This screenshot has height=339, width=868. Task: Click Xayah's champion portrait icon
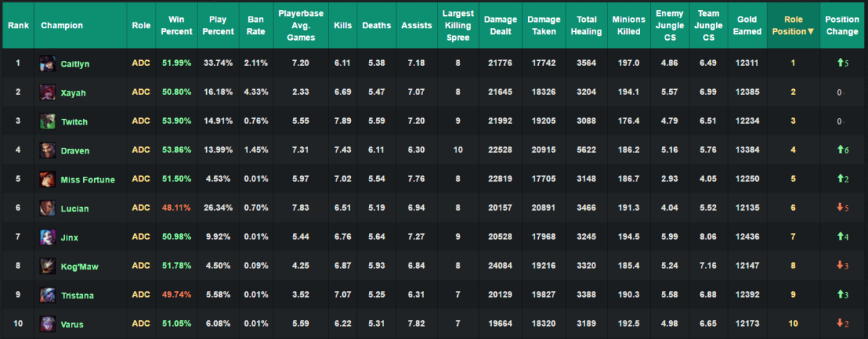[48, 93]
